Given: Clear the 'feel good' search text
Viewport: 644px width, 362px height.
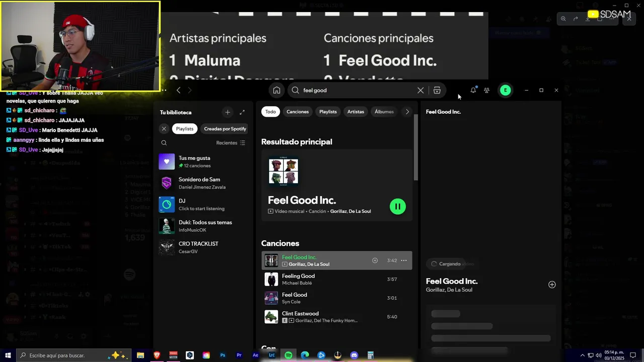Looking at the screenshot, I should 421,90.
